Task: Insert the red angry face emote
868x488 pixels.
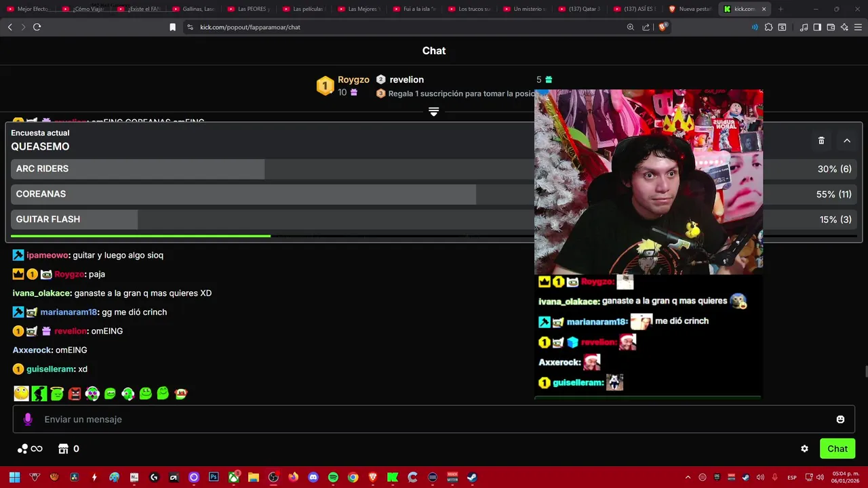Action: 75,393
